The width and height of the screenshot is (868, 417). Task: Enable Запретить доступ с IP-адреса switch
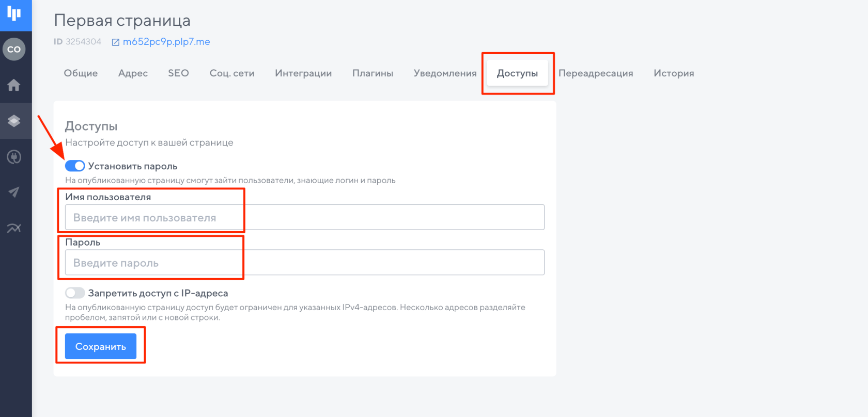coord(75,293)
